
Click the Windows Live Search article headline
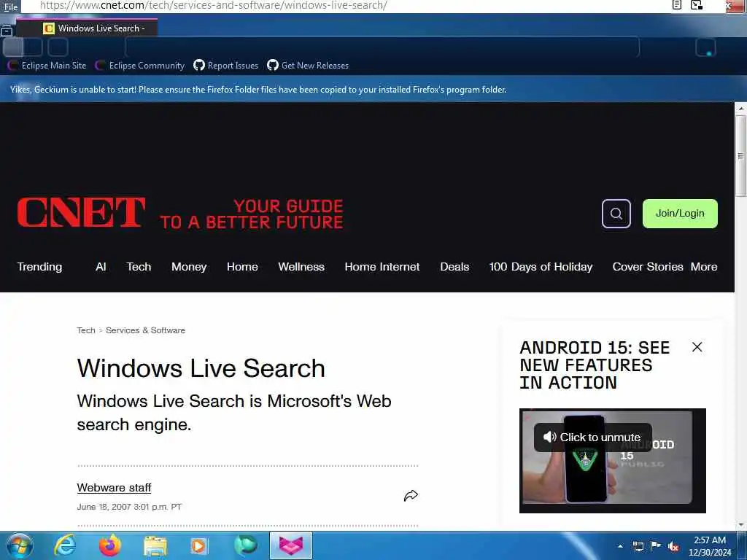click(201, 368)
